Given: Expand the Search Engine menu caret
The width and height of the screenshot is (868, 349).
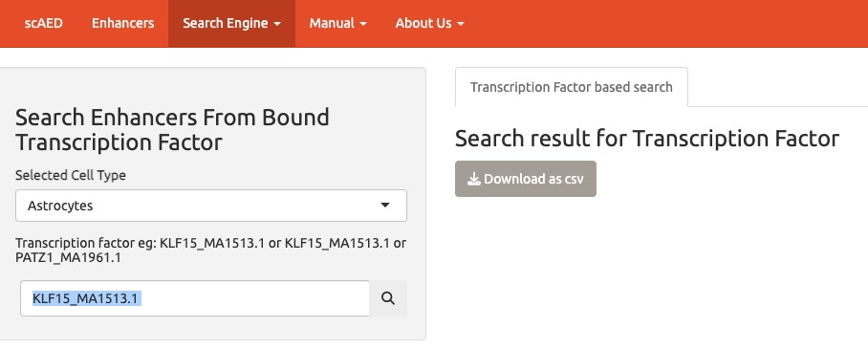Looking at the screenshot, I should 277,24.
